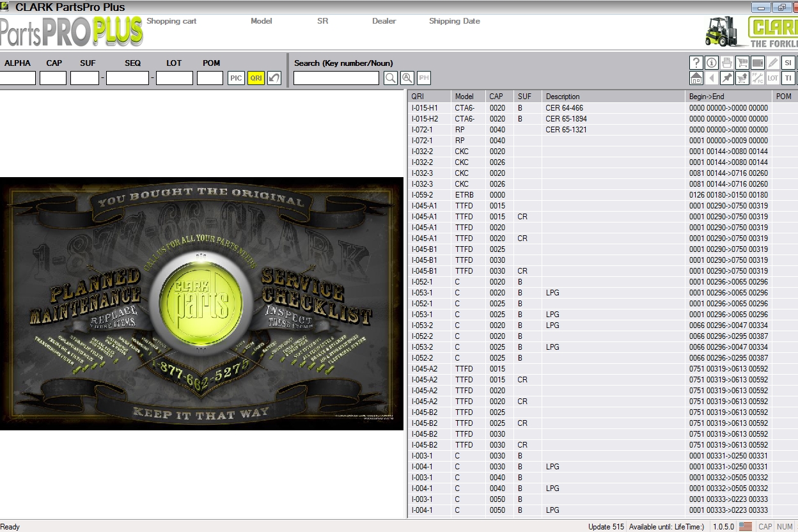The width and height of the screenshot is (798, 532).
Task: Click the lined list toolbar icon
Action: pos(758,63)
